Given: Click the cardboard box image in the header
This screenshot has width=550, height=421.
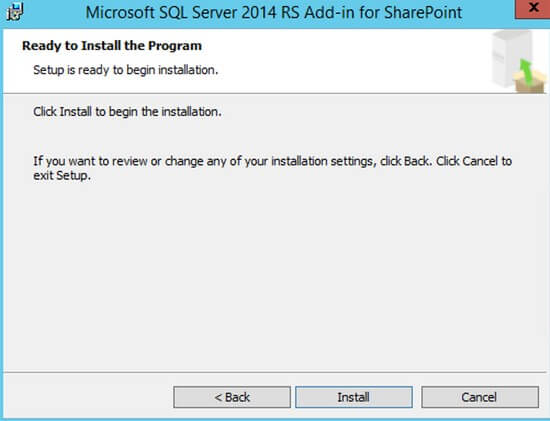Looking at the screenshot, I should [x=530, y=81].
